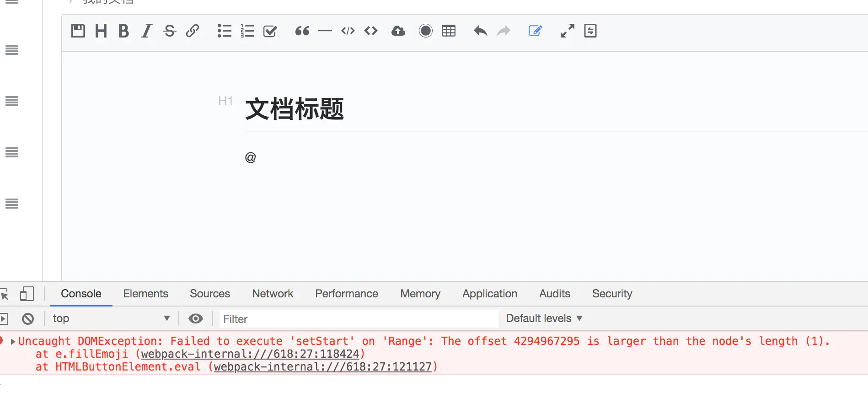Expand the Uncaught DOMException error message
The height and width of the screenshot is (398, 868).
[13, 341]
